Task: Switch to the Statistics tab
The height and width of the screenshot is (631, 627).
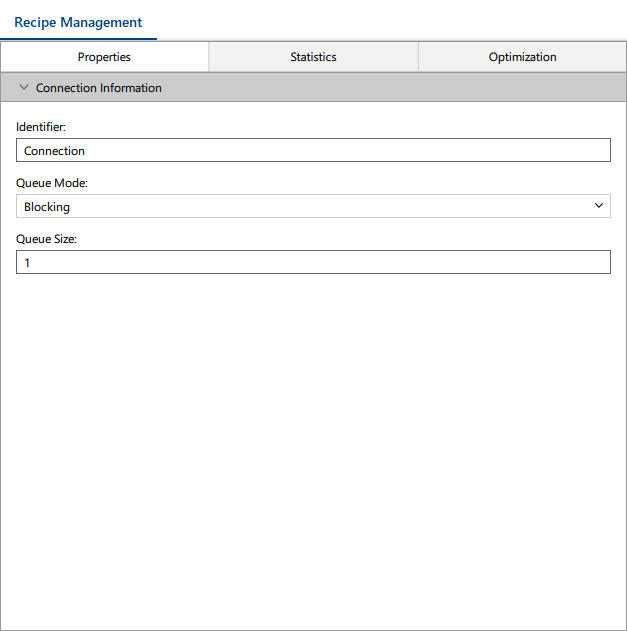Action: pyautogui.click(x=313, y=57)
